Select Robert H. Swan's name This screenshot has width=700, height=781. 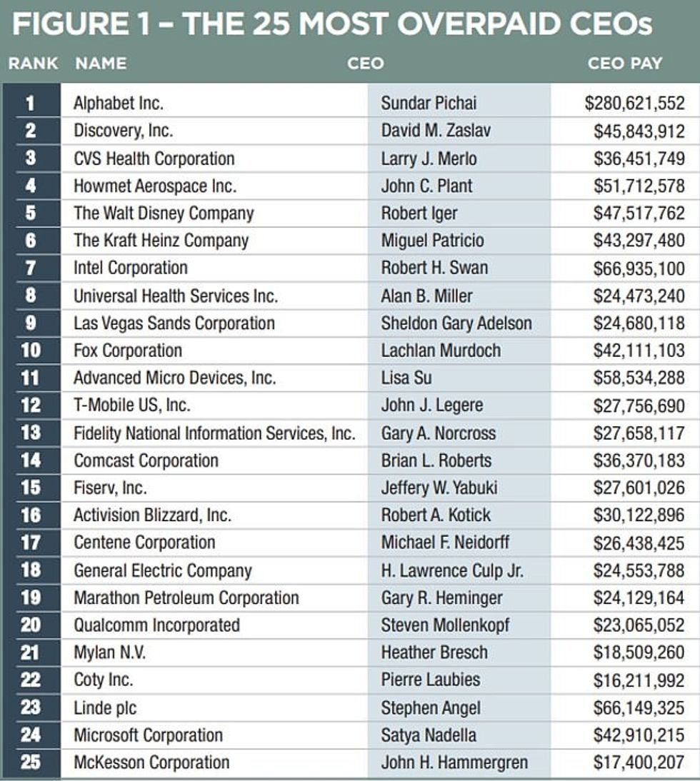point(434,268)
